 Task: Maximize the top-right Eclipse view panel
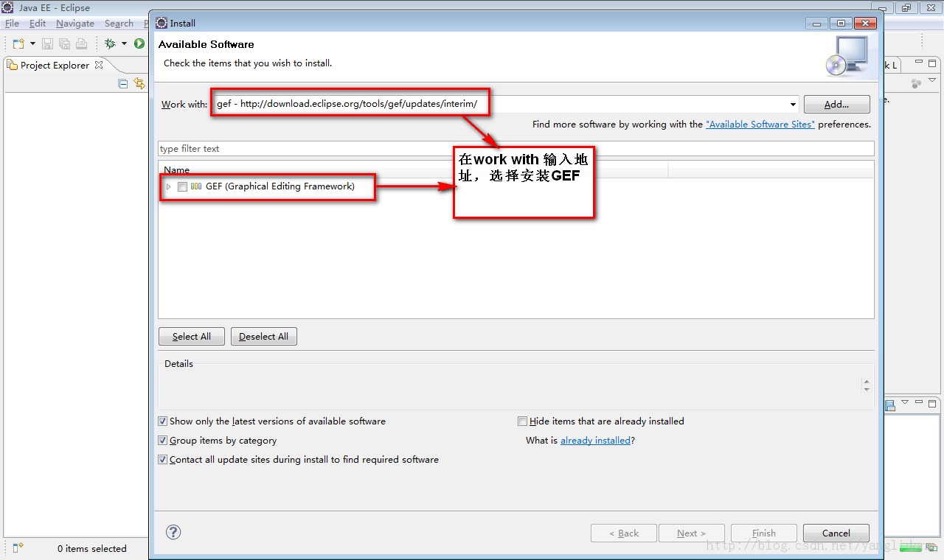tap(932, 63)
